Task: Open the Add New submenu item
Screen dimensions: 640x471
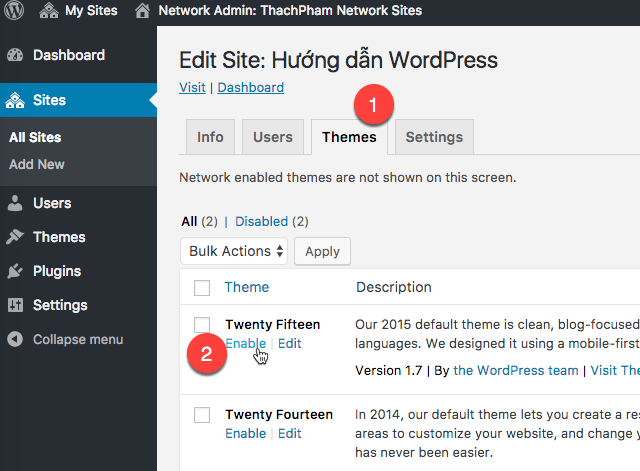Action: [x=37, y=164]
